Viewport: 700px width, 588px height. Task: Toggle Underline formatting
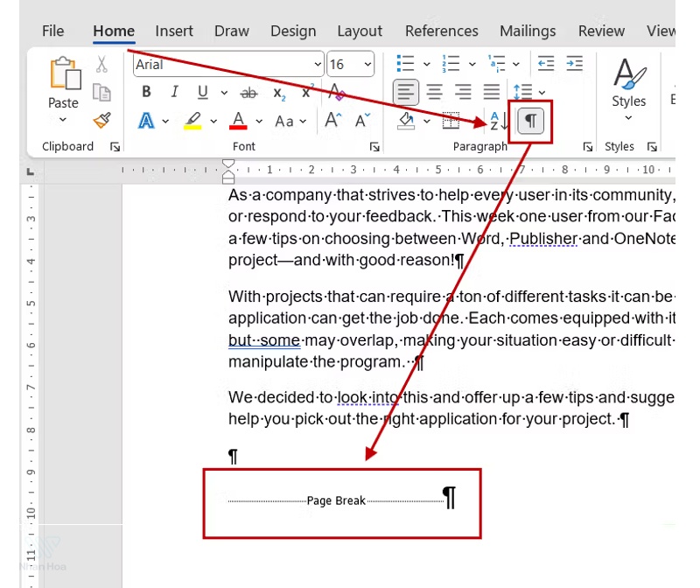point(203,92)
